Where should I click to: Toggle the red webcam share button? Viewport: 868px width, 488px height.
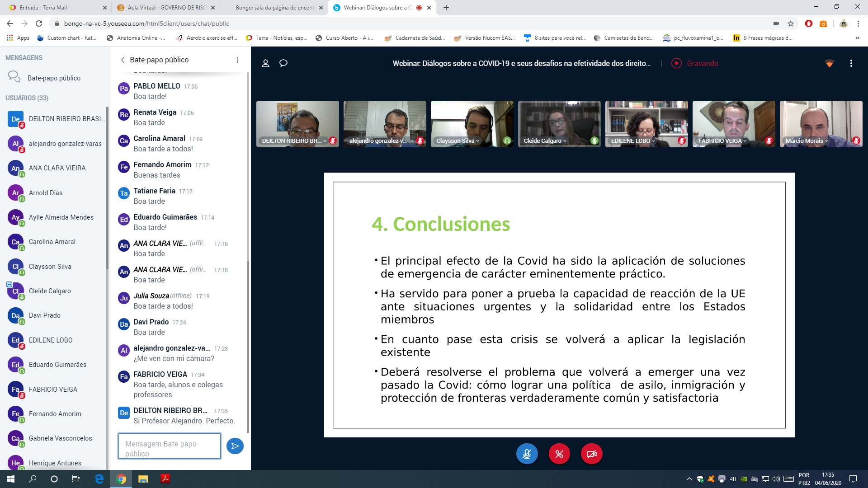point(591,454)
